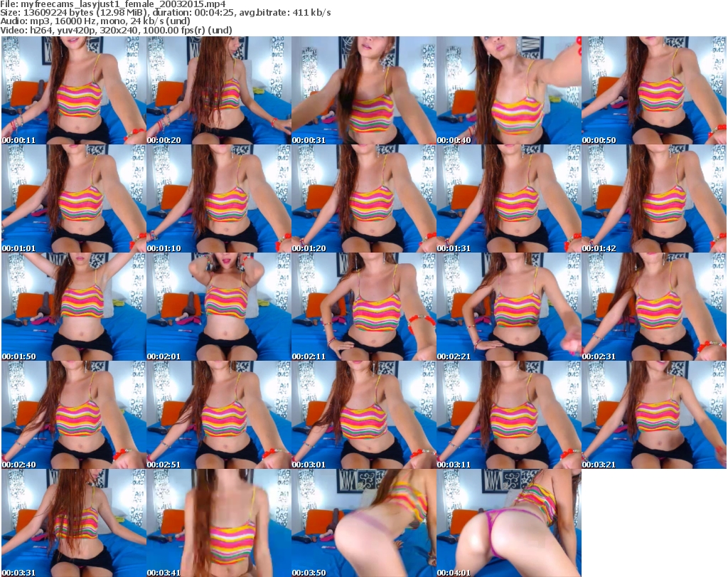Open the frame marked 00:03:41

click(x=219, y=523)
